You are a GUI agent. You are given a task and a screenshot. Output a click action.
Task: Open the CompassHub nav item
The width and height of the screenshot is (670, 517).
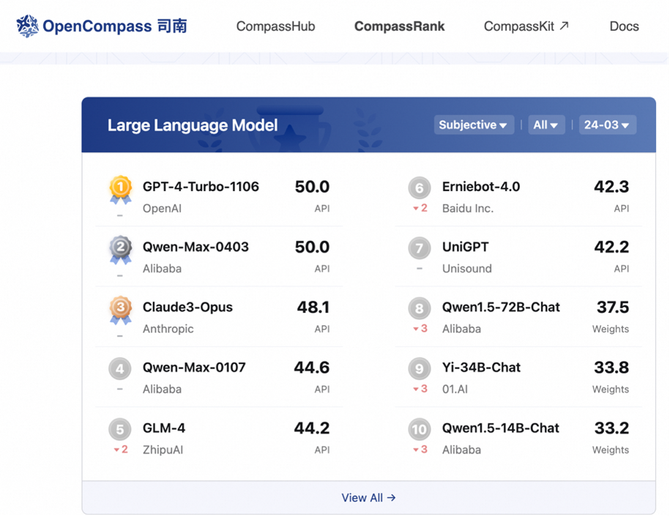(x=276, y=26)
